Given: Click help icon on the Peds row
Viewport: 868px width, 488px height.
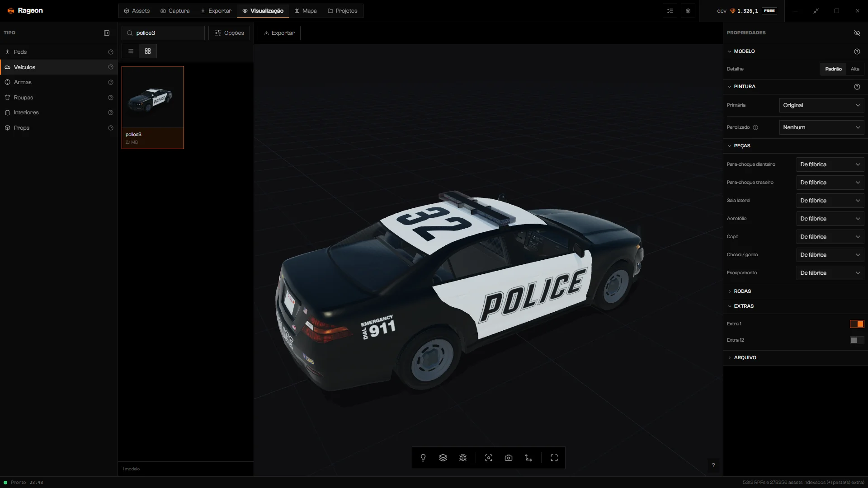Looking at the screenshot, I should point(111,52).
